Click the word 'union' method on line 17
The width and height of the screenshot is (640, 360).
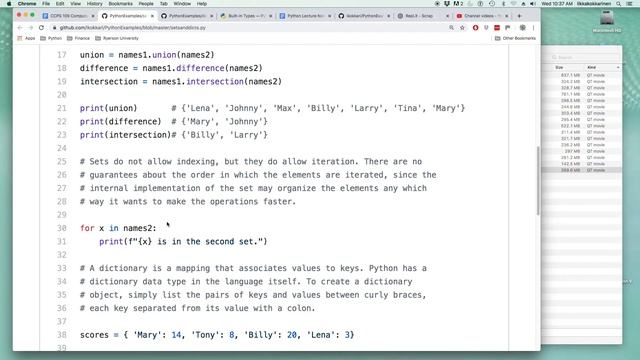pyautogui.click(x=164, y=55)
